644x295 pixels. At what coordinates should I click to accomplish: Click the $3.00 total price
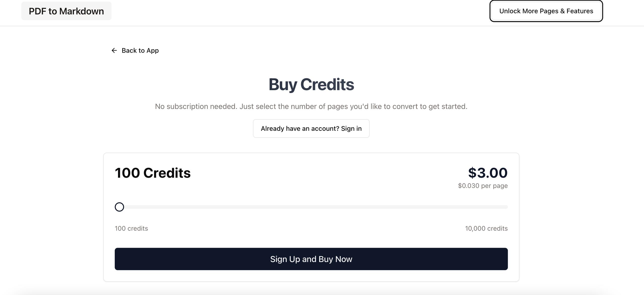point(488,173)
